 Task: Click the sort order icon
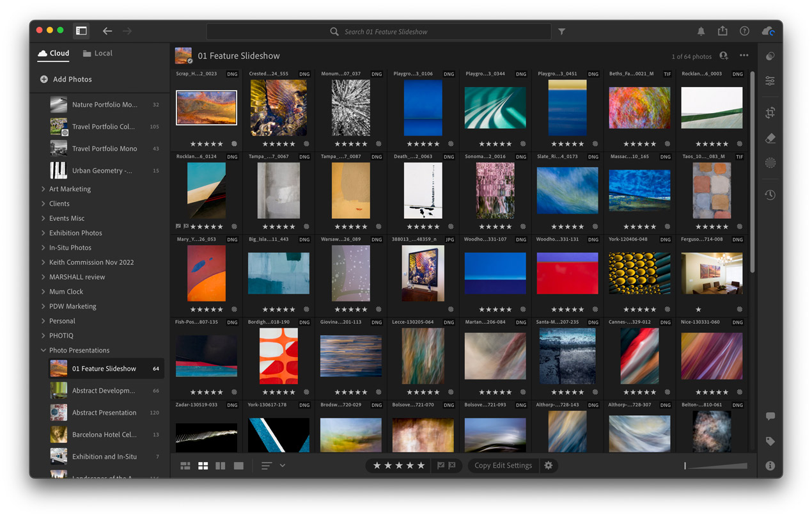click(x=267, y=466)
